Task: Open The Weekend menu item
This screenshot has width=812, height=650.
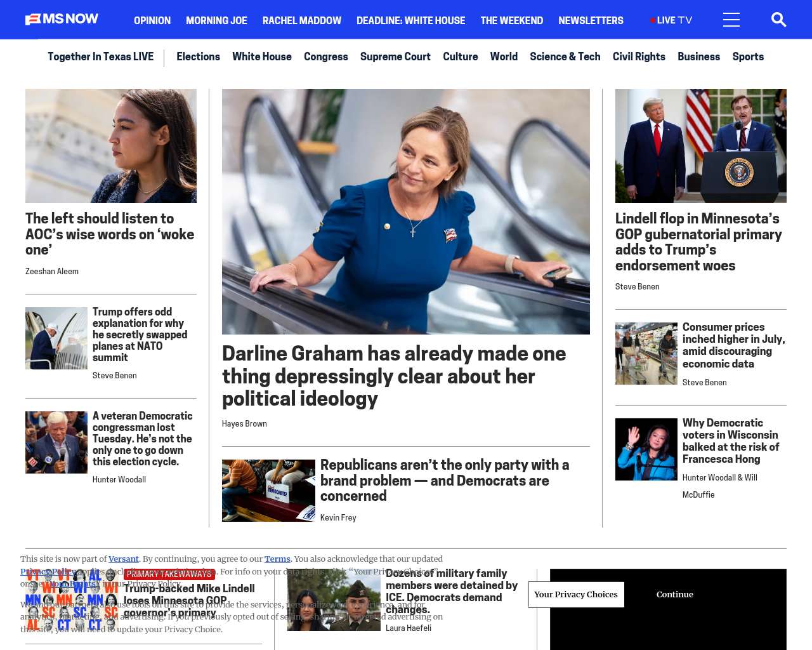Action: click(511, 20)
